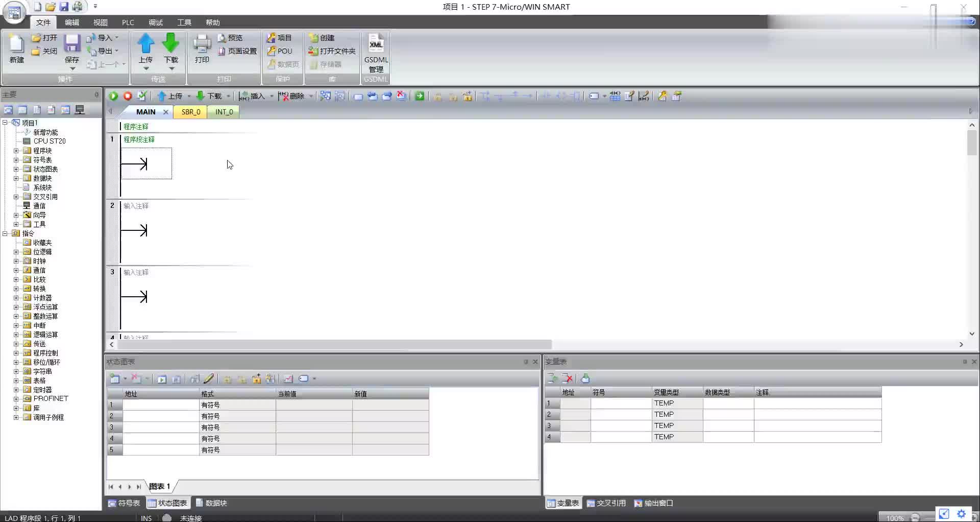This screenshot has height=522, width=980.
Task: Click insert row icon in the variable table
Action: (552, 378)
